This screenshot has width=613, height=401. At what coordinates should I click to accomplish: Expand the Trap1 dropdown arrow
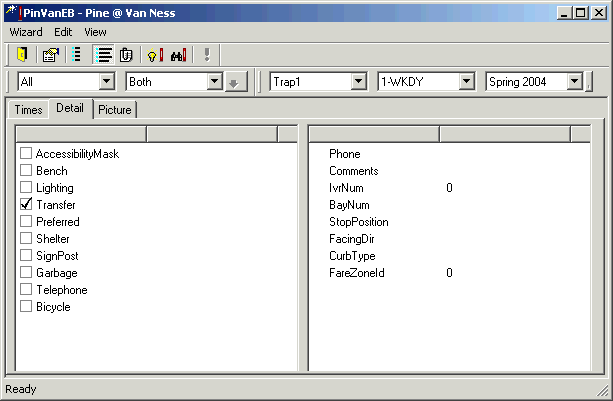(x=358, y=82)
